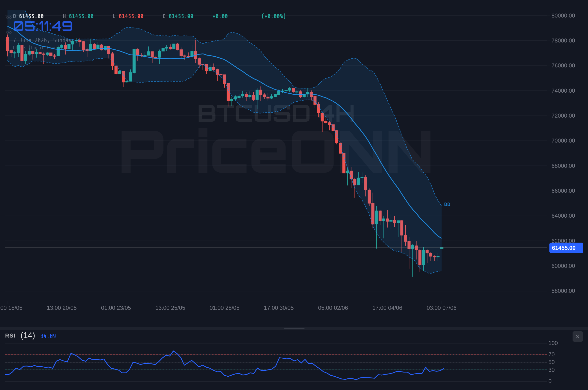Click the 30 oversold level on RSI axis
This screenshot has height=390, width=588.
click(x=551, y=370)
